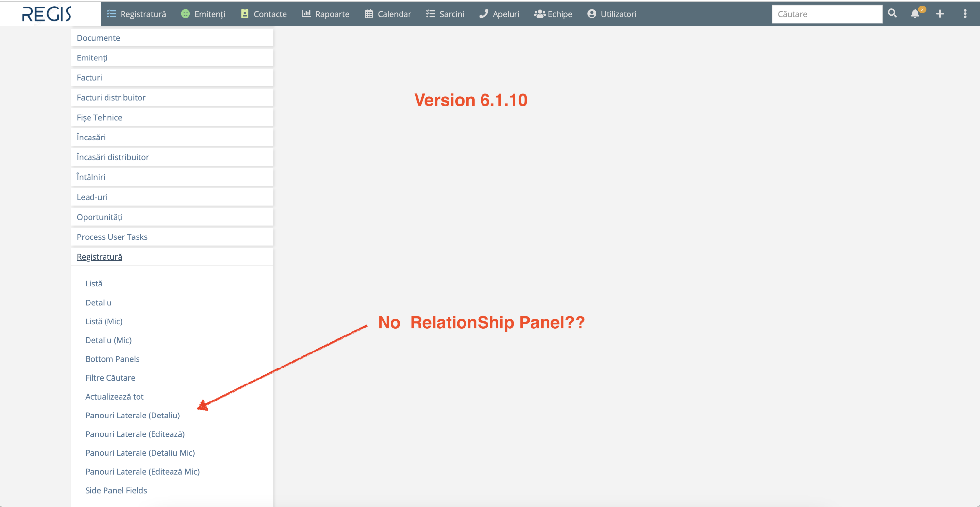Open Panouri Laterale (Detaliu) layout
This screenshot has width=980, height=507.
[x=132, y=415]
